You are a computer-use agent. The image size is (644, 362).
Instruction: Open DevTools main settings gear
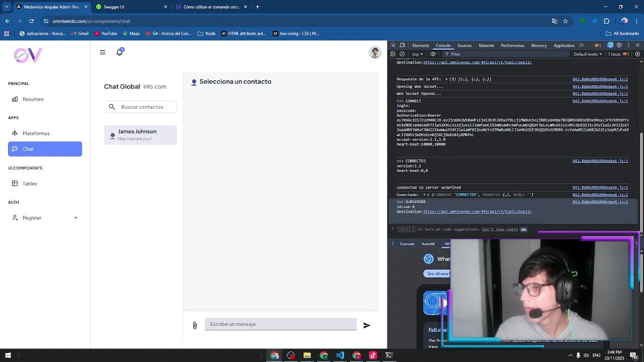pos(619,45)
